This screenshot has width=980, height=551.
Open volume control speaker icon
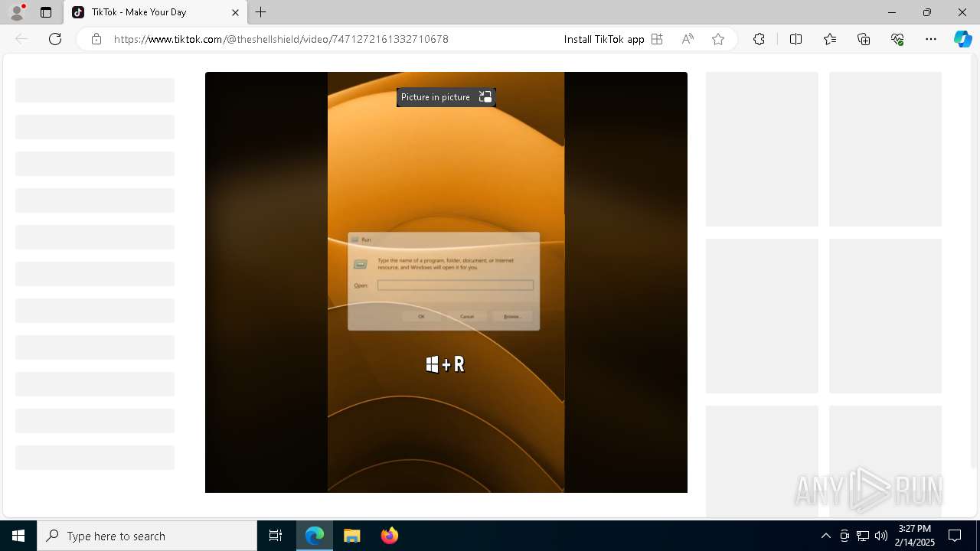tap(881, 536)
